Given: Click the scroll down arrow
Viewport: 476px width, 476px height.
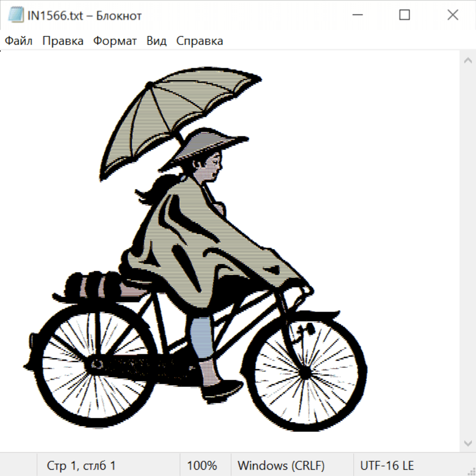Looking at the screenshot, I should click(x=468, y=443).
